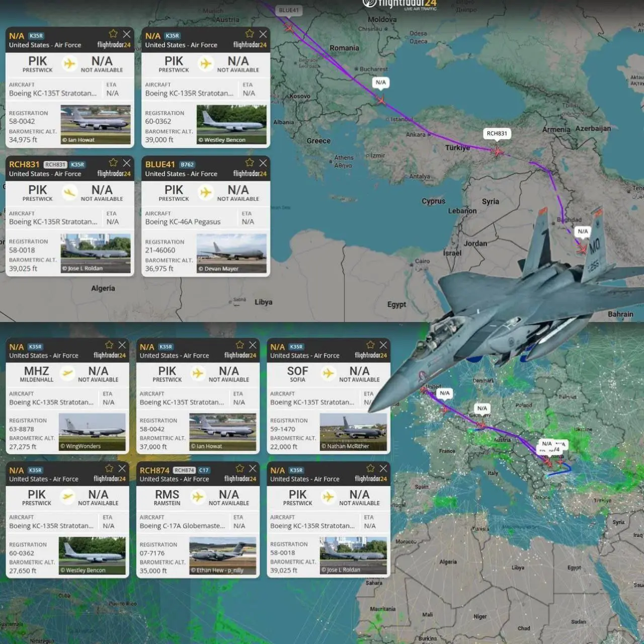Favorite the BLUE41 flight card with star

[x=250, y=163]
